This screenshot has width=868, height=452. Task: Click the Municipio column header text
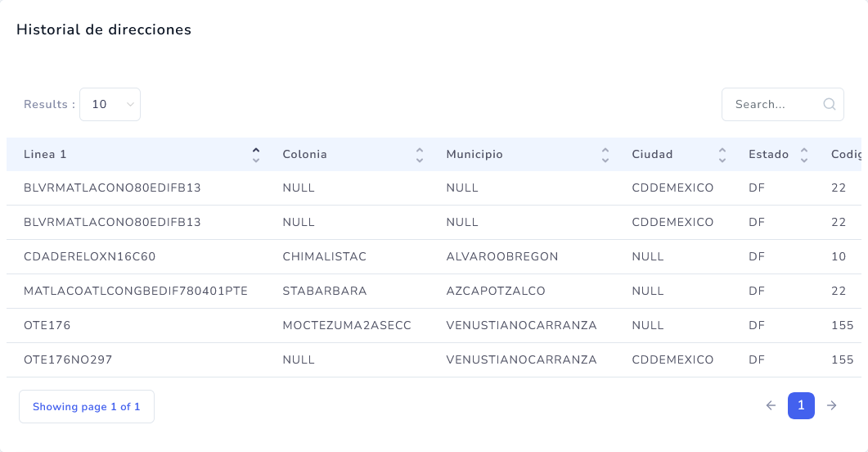(x=474, y=154)
